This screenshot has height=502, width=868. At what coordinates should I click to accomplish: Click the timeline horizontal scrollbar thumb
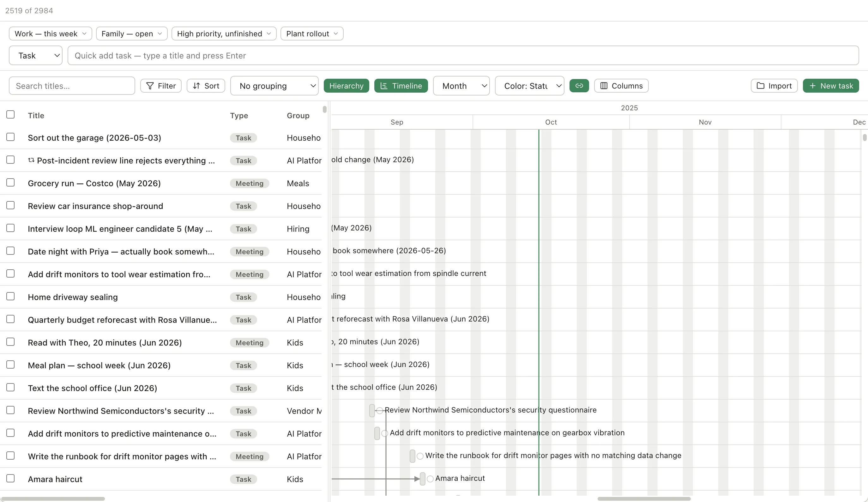644,499
